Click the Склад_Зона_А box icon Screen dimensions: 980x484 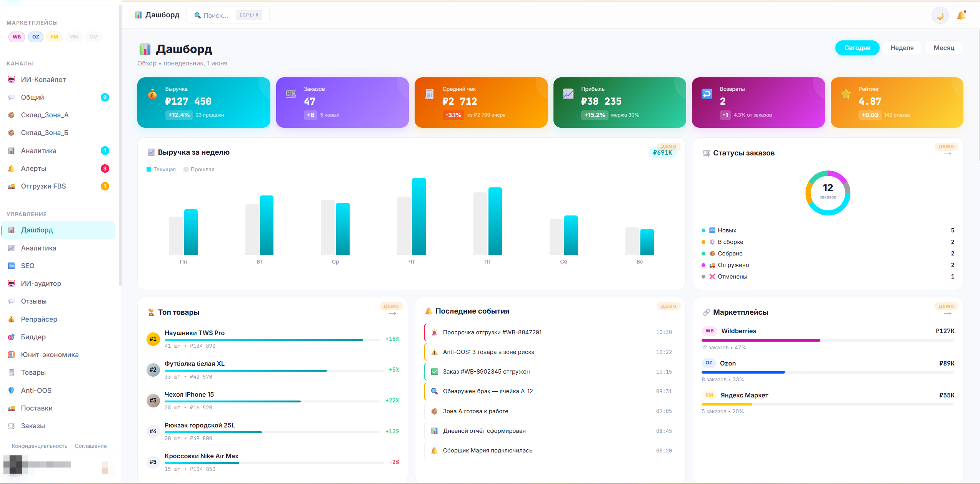[x=12, y=115]
